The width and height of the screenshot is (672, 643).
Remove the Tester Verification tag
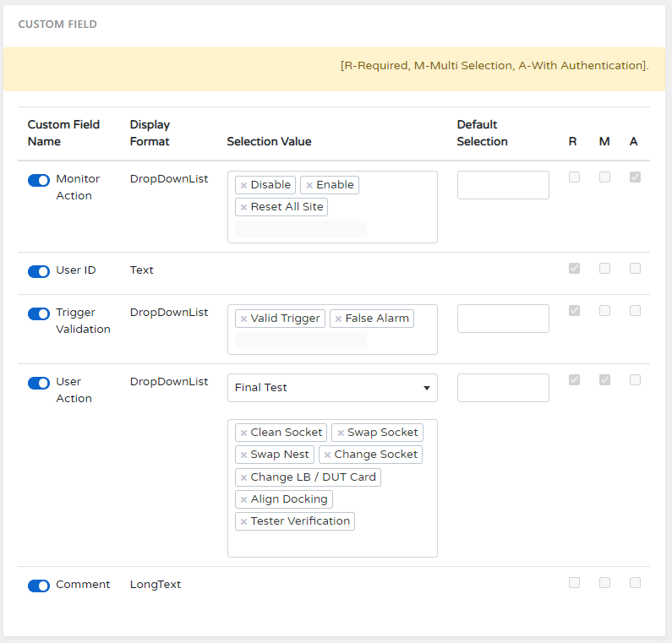[243, 521]
